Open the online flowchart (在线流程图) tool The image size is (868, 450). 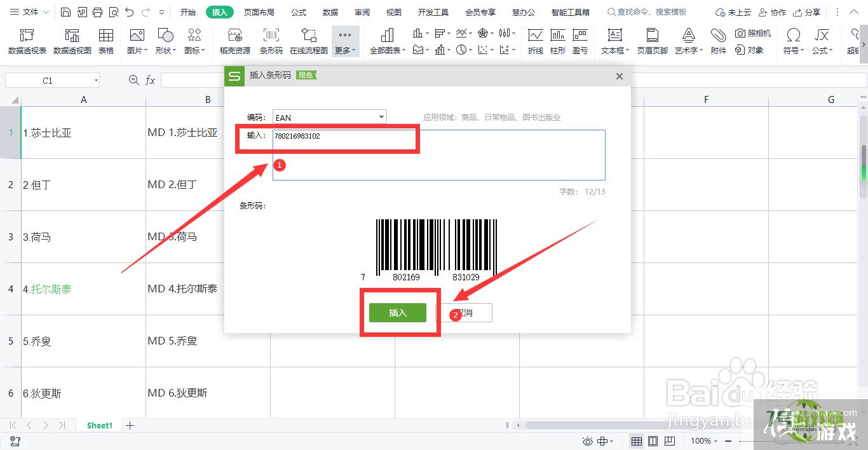[309, 41]
